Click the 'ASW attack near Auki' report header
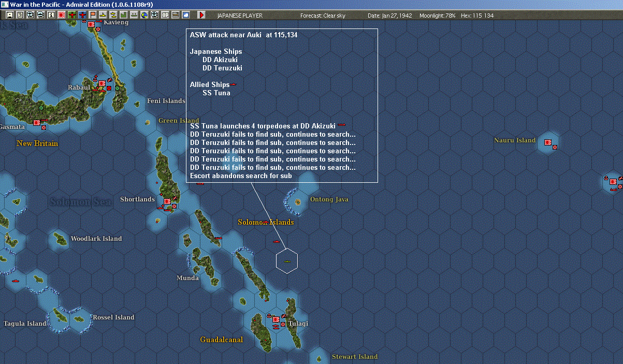Image resolution: width=623 pixels, height=364 pixels. [x=243, y=35]
